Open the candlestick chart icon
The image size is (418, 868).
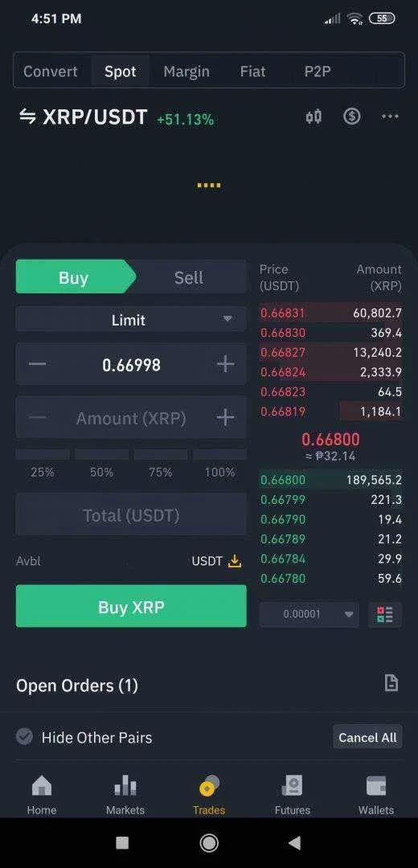(x=313, y=117)
